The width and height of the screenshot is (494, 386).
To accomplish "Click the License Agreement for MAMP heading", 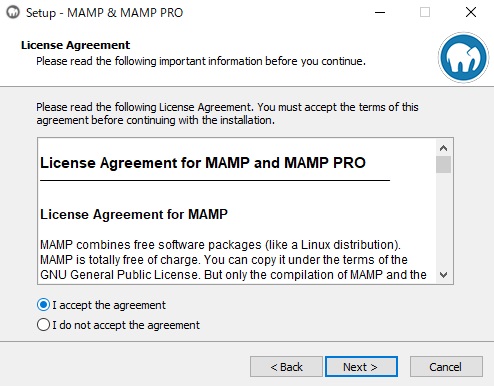I will (134, 214).
